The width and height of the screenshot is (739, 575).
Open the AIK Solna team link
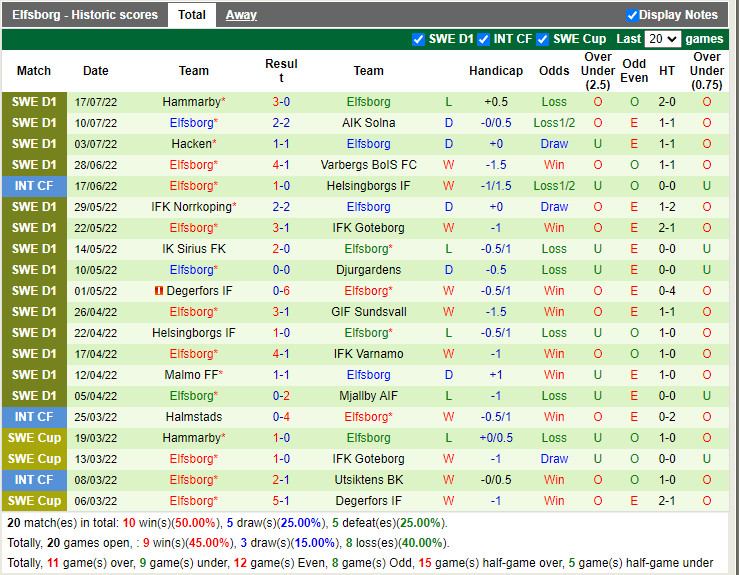[368, 123]
